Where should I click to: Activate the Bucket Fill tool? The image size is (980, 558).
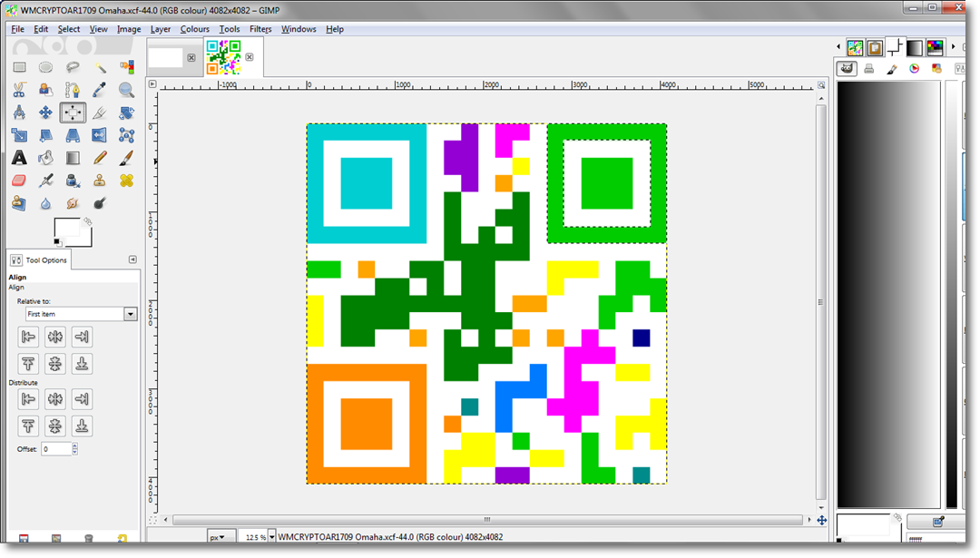click(45, 158)
